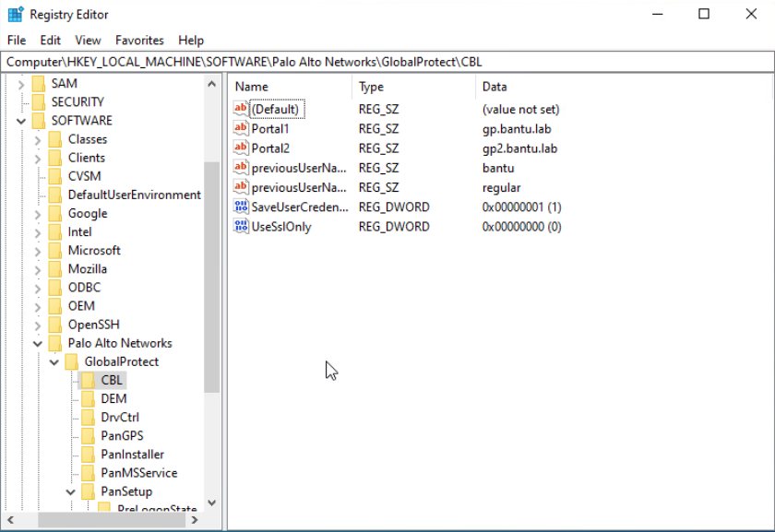Click the PanInstaller folder icon
Screen dimensions: 775x532
(x=88, y=454)
